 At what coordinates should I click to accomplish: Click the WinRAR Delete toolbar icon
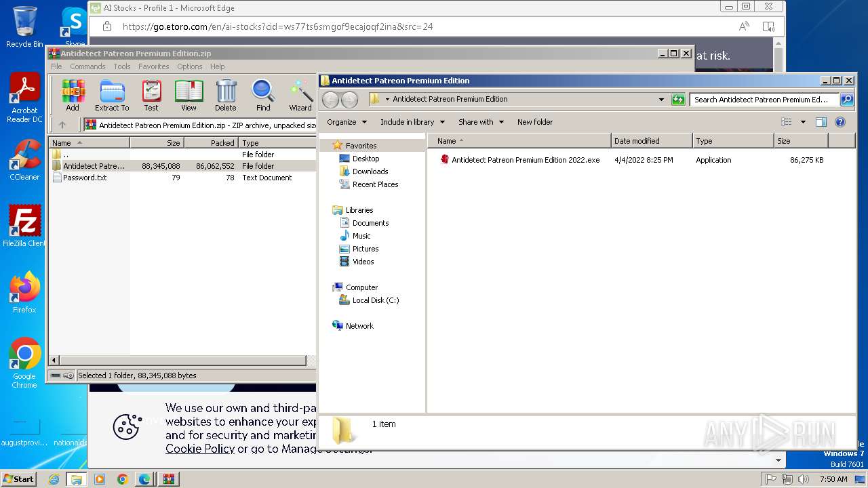click(x=226, y=96)
